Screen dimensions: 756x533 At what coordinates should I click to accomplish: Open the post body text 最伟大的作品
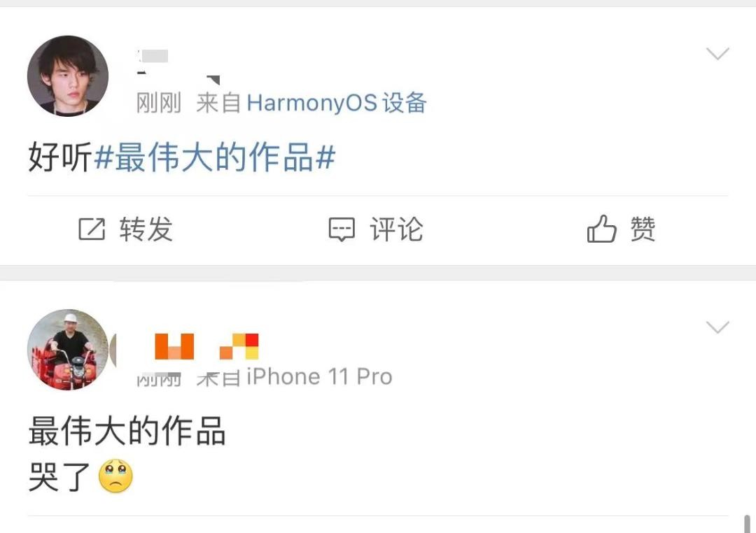click(x=127, y=431)
